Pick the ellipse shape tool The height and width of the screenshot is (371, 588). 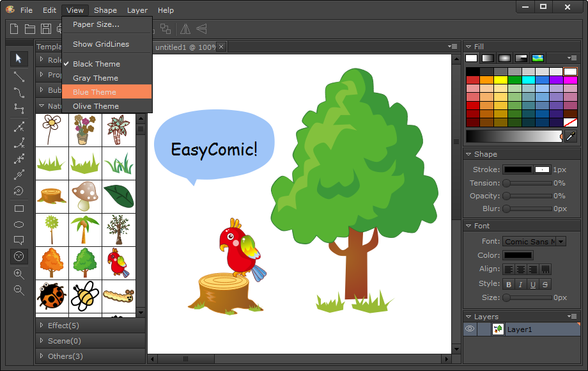[x=19, y=225]
